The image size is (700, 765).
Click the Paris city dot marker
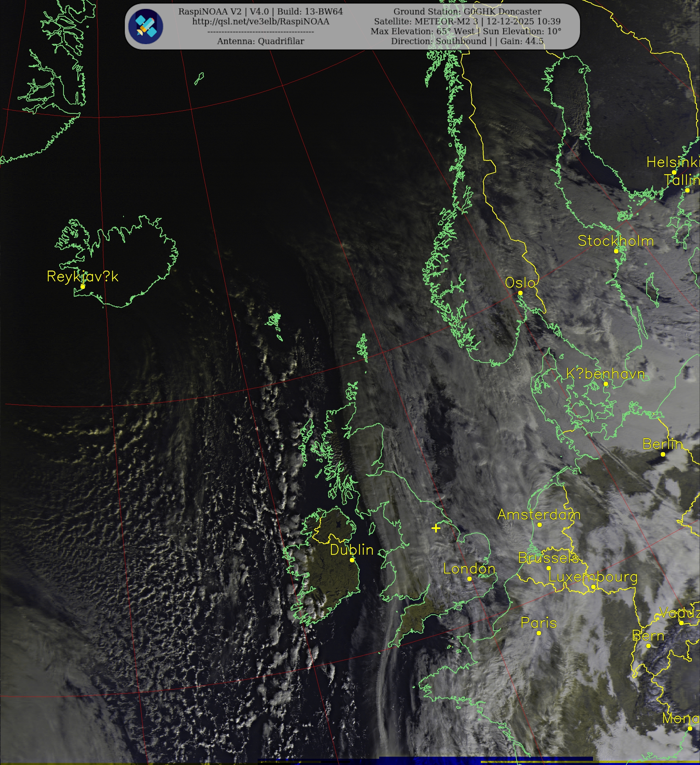[539, 633]
